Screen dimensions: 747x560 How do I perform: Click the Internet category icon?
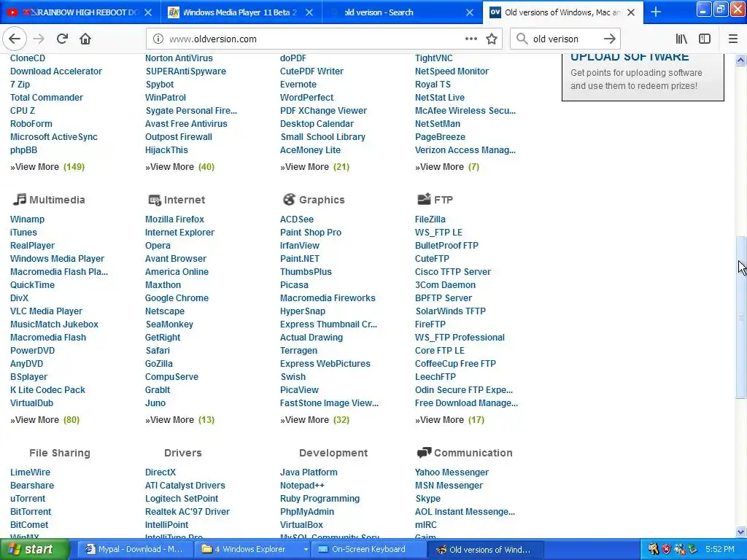click(155, 200)
